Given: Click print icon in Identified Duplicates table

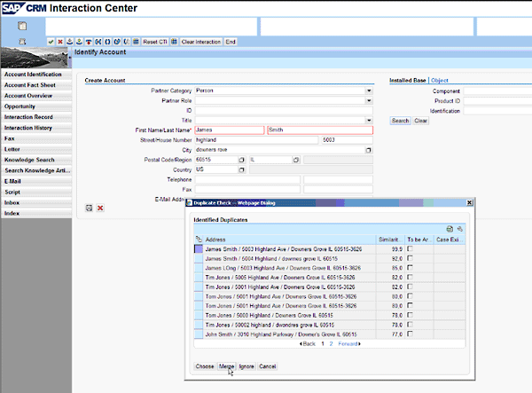Looking at the screenshot, I should coord(450,229).
